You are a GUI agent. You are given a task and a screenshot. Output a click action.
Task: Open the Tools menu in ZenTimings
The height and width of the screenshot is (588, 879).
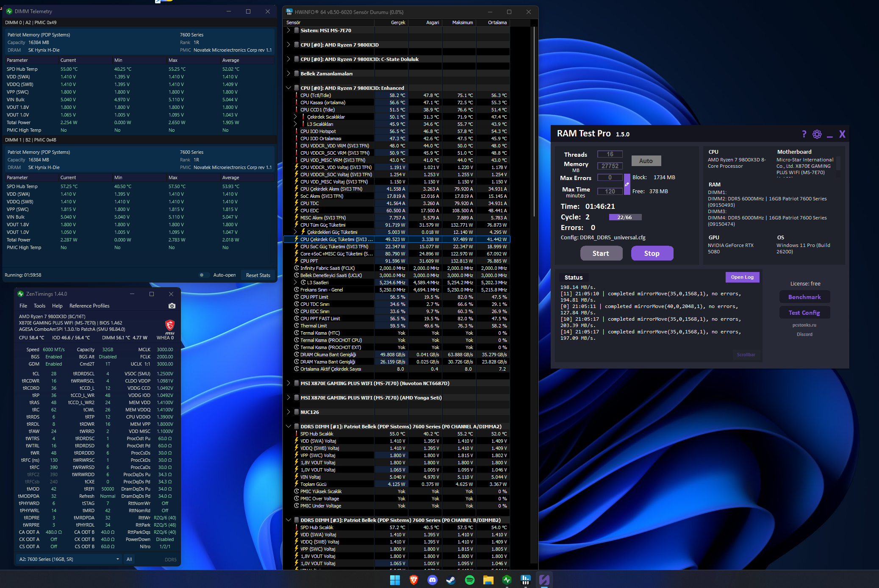tap(39, 306)
